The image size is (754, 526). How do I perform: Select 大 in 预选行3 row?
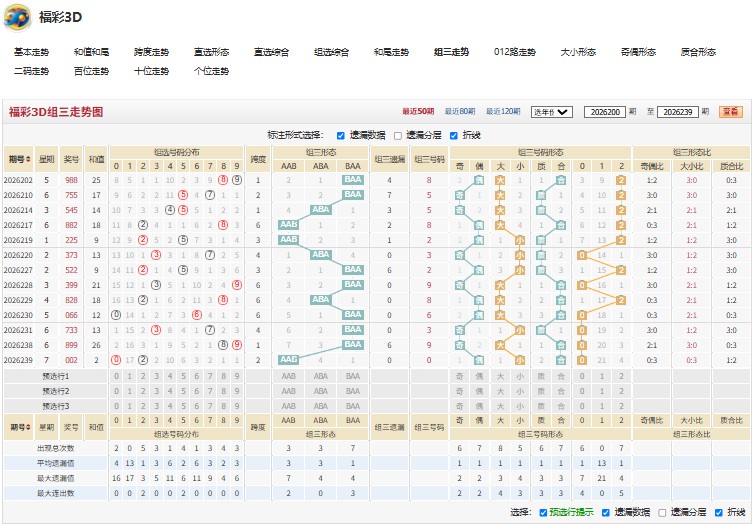(x=500, y=406)
